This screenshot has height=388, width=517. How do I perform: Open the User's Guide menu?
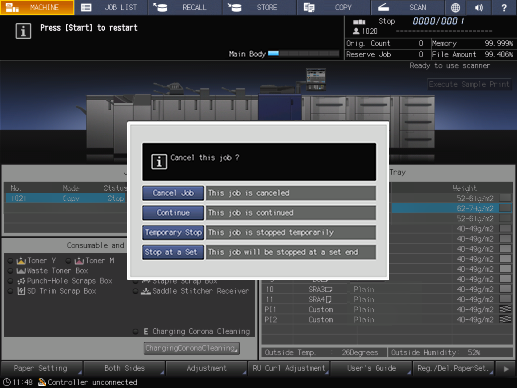click(x=371, y=368)
